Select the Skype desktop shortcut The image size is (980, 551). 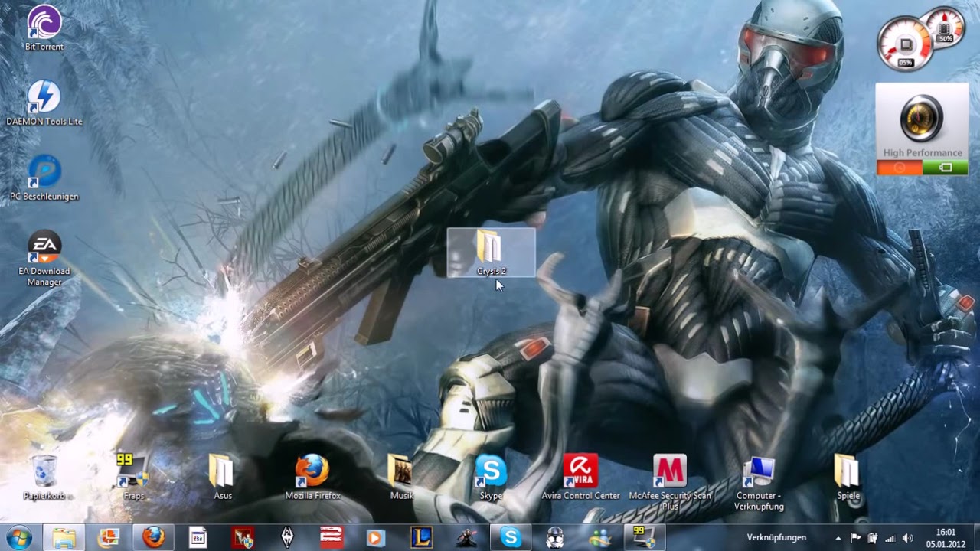click(x=491, y=477)
